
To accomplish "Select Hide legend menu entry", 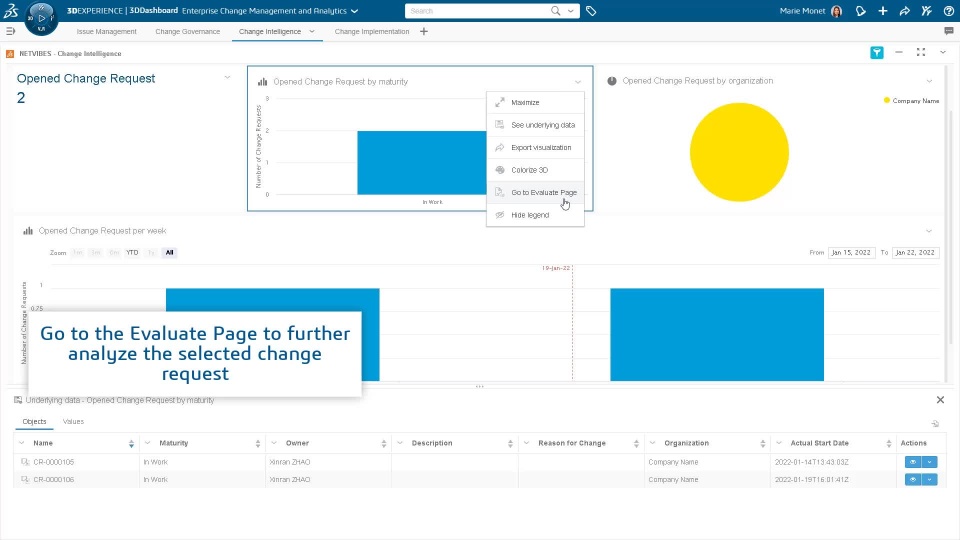I will pos(536,215).
